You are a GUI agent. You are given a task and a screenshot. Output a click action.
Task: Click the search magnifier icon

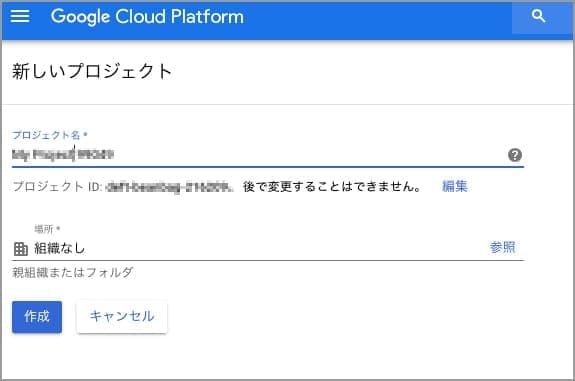538,17
